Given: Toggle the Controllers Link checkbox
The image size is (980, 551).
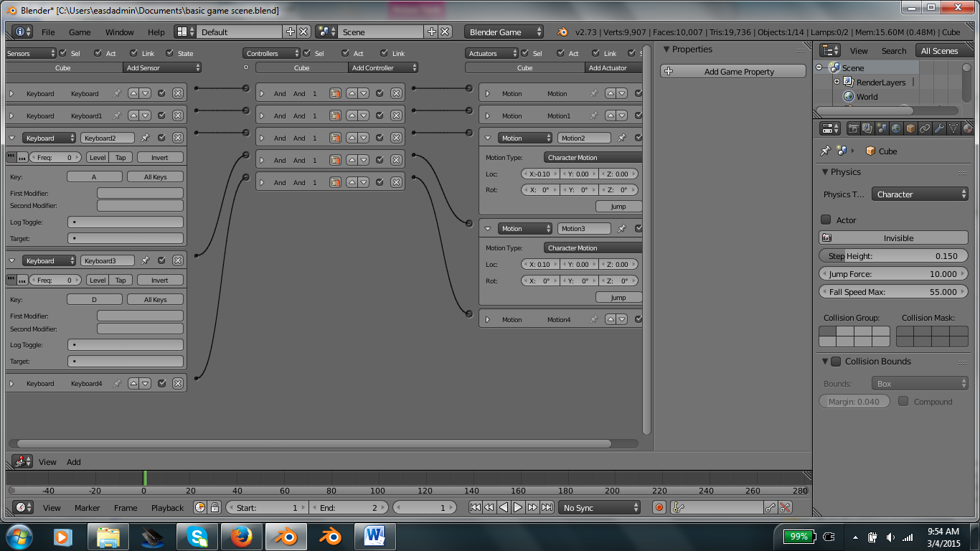Looking at the screenshot, I should point(383,53).
